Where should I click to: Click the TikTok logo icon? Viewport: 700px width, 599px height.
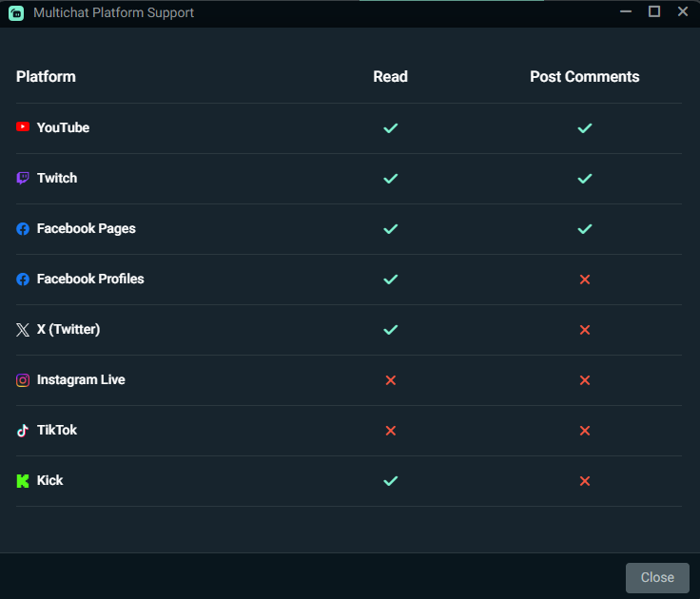tap(23, 431)
